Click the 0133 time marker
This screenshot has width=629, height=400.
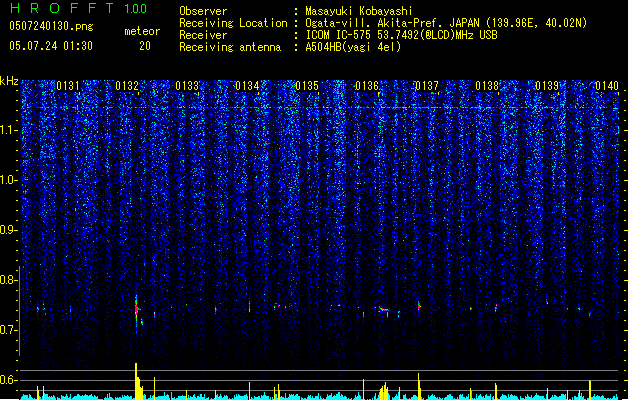pos(187,86)
